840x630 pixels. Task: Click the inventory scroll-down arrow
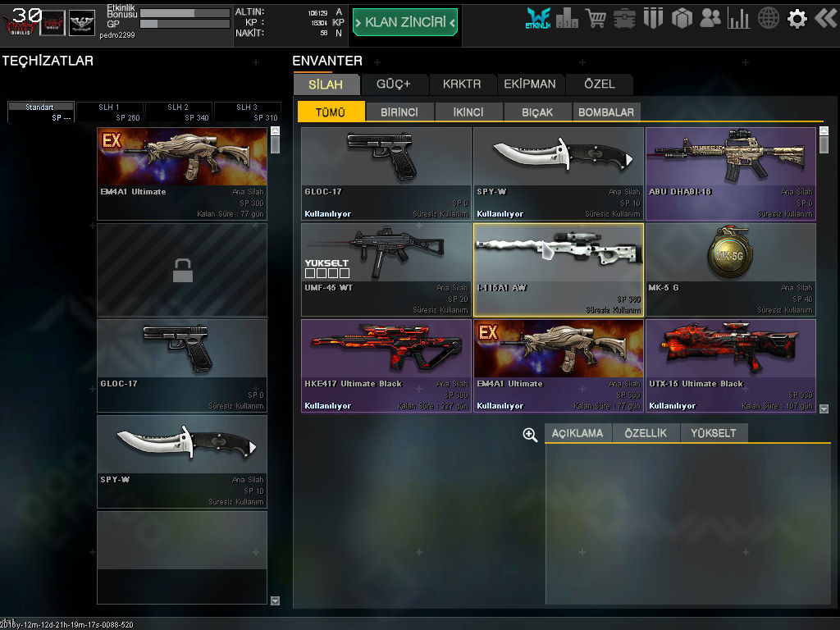tap(824, 409)
